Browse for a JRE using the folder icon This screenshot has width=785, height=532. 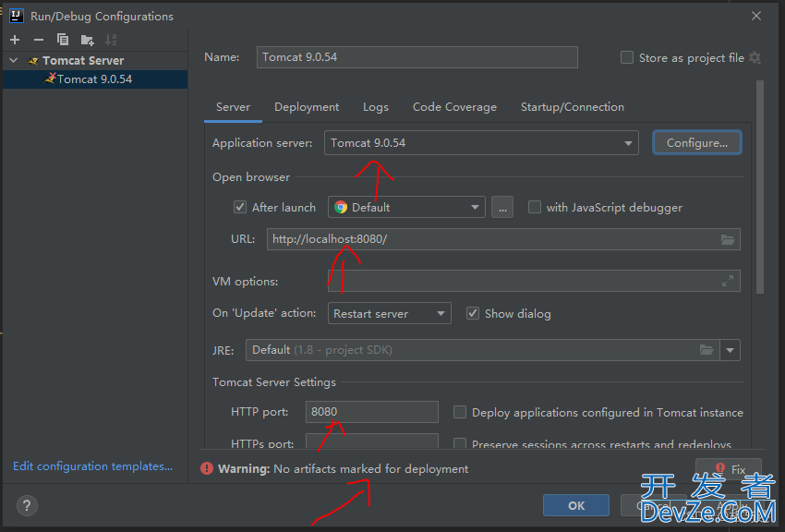click(706, 350)
